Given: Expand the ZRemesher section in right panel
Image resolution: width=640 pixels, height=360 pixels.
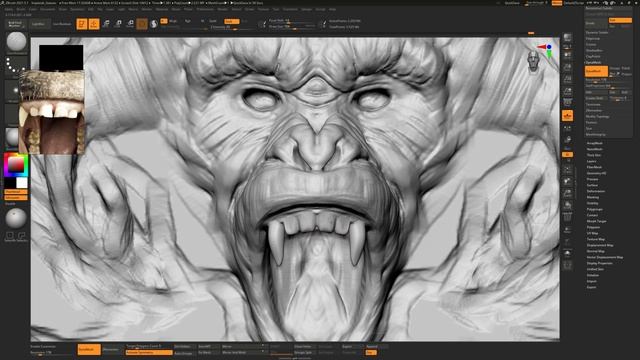Looking at the screenshot, I should [x=593, y=110].
